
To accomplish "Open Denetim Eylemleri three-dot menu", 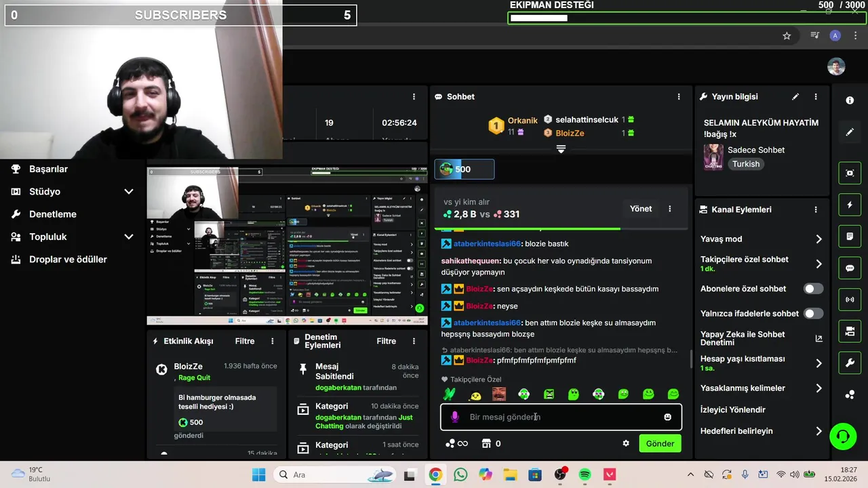I will click(414, 342).
